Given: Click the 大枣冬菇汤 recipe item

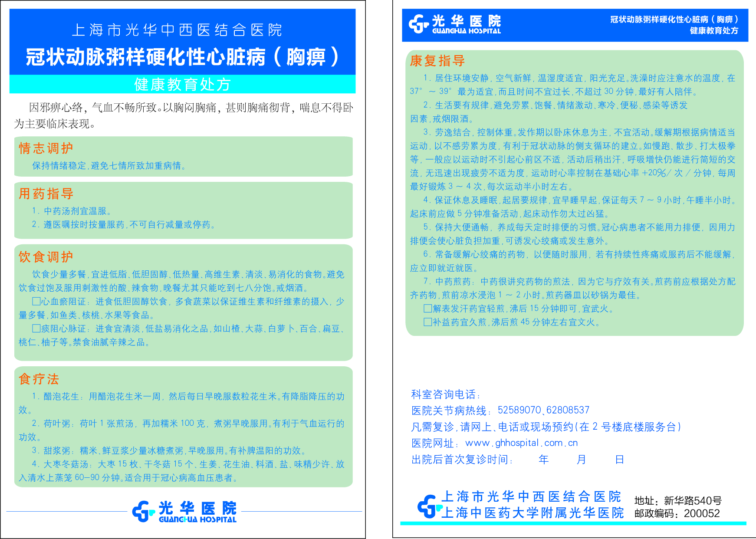Looking at the screenshot, I should tap(181, 471).
